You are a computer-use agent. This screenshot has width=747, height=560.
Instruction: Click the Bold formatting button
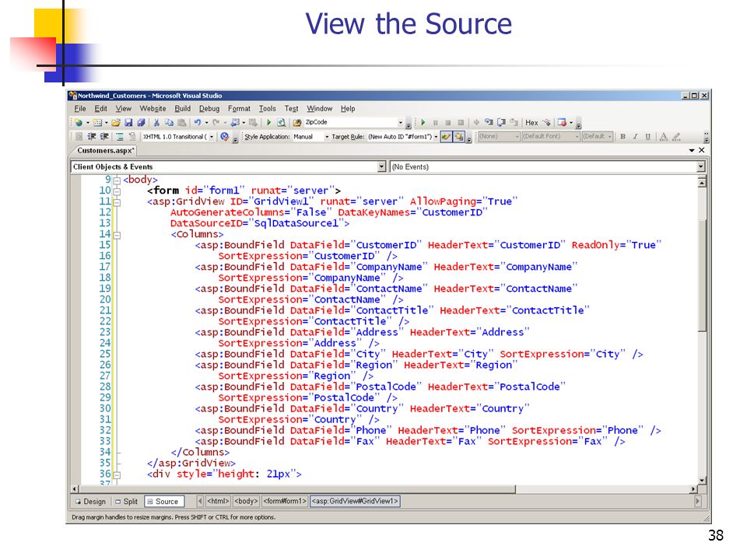622,137
